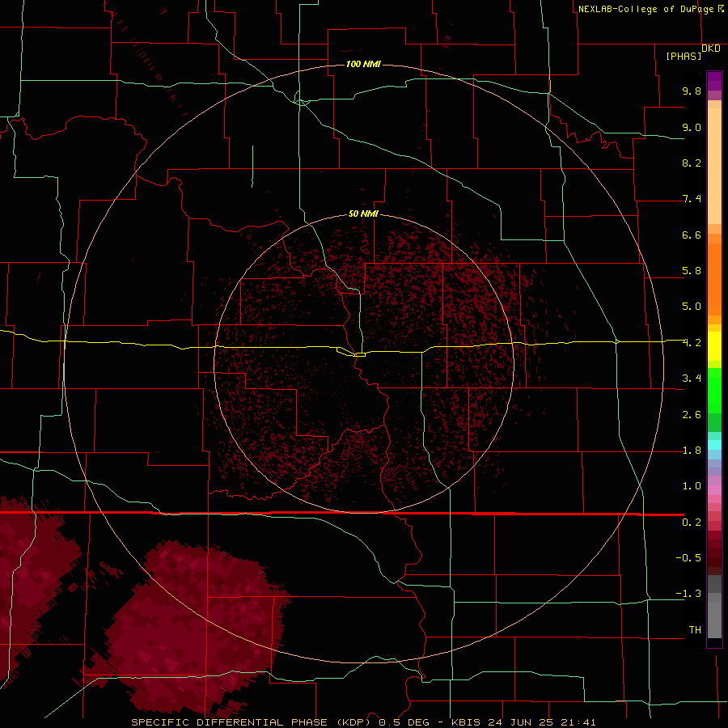Click the 5.8 value on the color scale
This screenshot has width=728, height=728.
(x=692, y=271)
